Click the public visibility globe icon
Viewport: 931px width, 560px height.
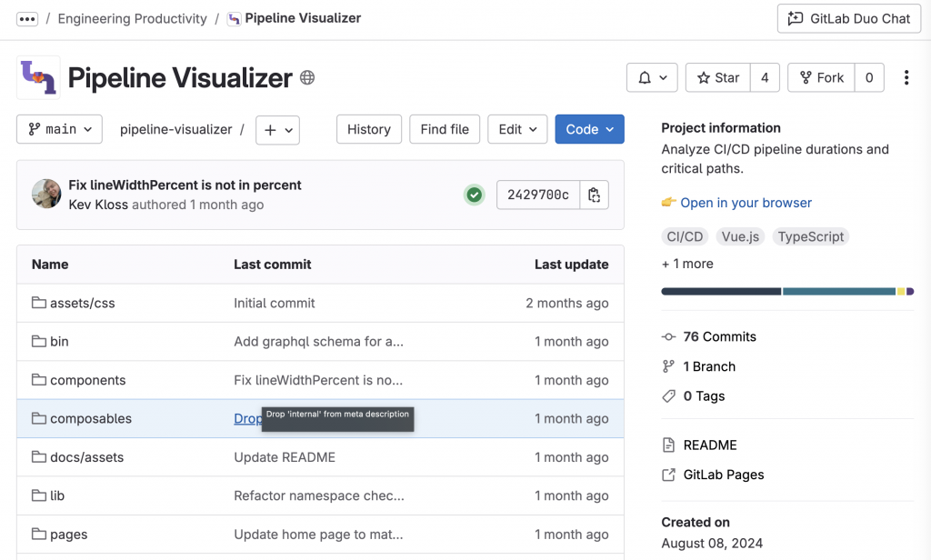coord(307,78)
